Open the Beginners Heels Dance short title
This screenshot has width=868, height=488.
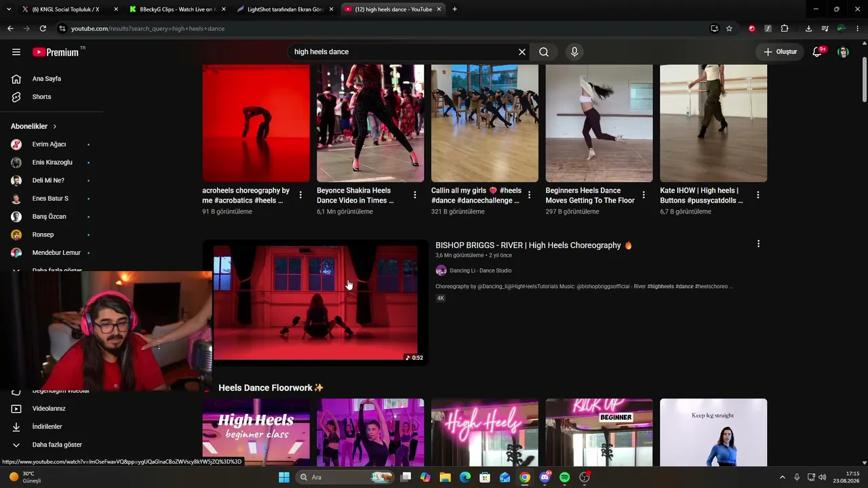[x=590, y=195]
